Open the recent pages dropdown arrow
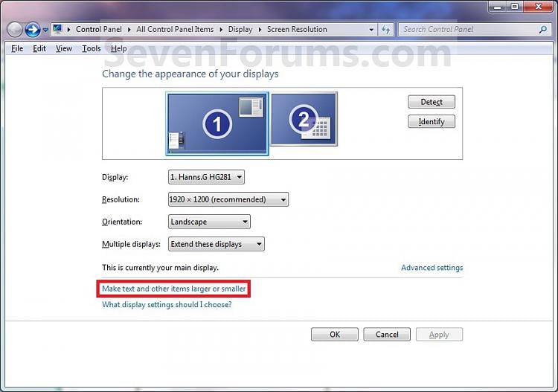Screen dimensions: 558x392 coord(45,30)
